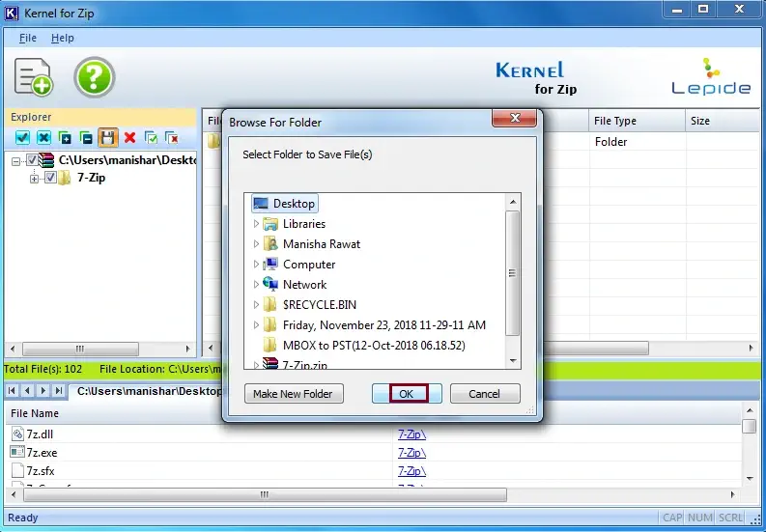
Task: Click the expand-all green plus icon
Action: [x=65, y=138]
